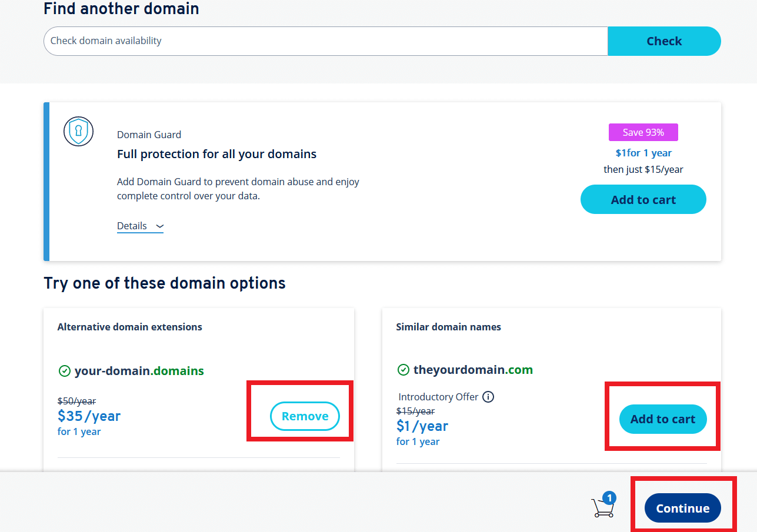Click the Alternative domain extensions heading
This screenshot has width=757, height=532.
tap(129, 327)
